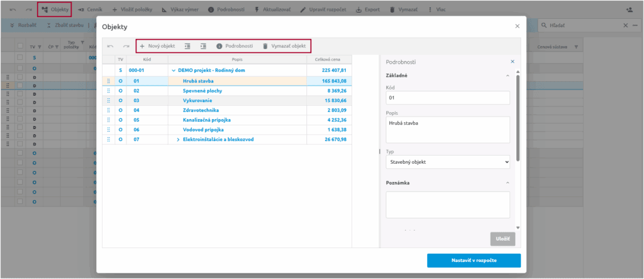Open the Typ dropdown showing Stavebný objekt
Screen dimensions: 644x279
coord(448,162)
